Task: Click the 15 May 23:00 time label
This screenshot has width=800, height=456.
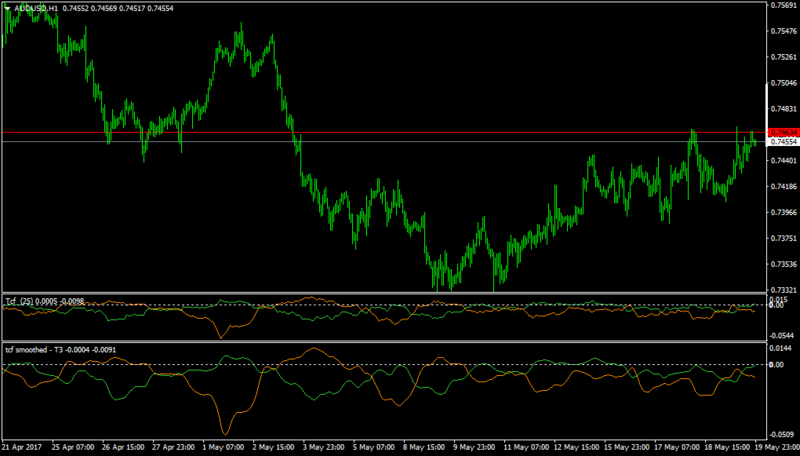Action: click(627, 447)
